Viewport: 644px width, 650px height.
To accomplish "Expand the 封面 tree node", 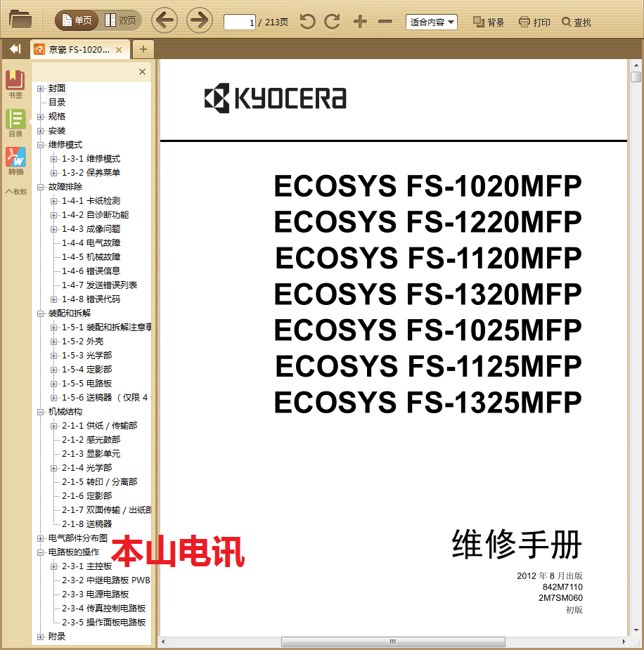I will (40, 89).
